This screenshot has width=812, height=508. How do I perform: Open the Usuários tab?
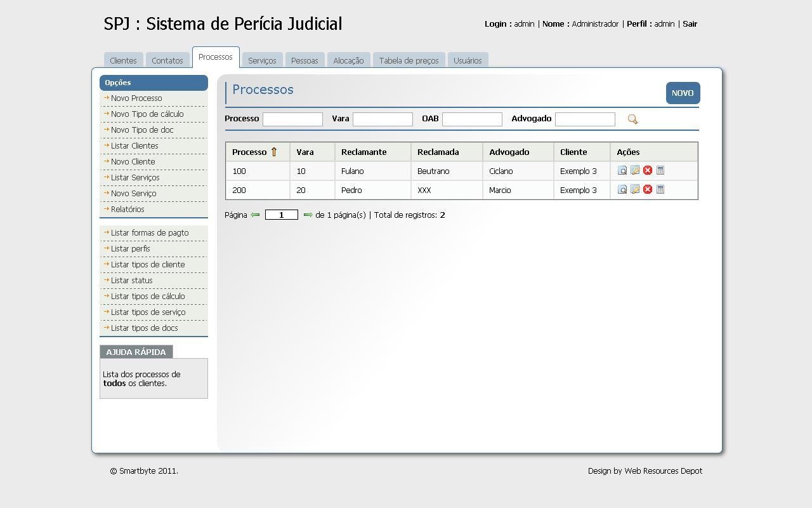(468, 60)
